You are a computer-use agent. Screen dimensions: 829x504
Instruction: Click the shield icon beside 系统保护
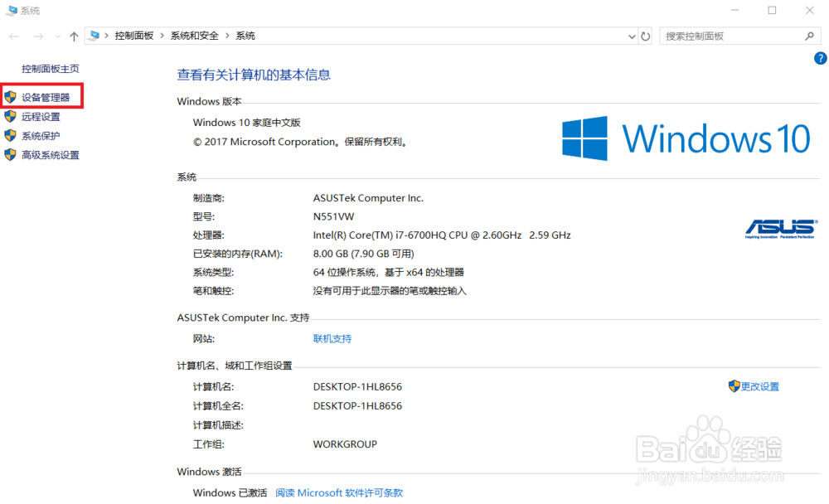(x=10, y=135)
